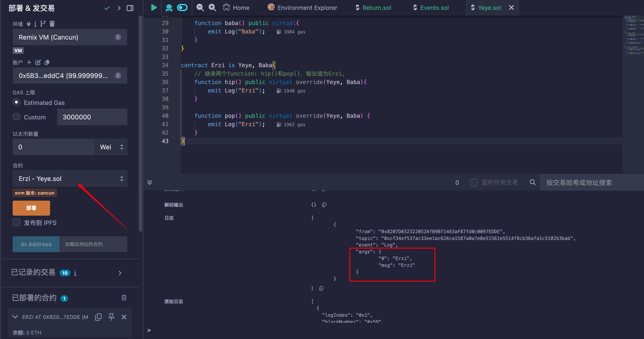Click the VM badge
The image size is (644, 339).
(18, 51)
